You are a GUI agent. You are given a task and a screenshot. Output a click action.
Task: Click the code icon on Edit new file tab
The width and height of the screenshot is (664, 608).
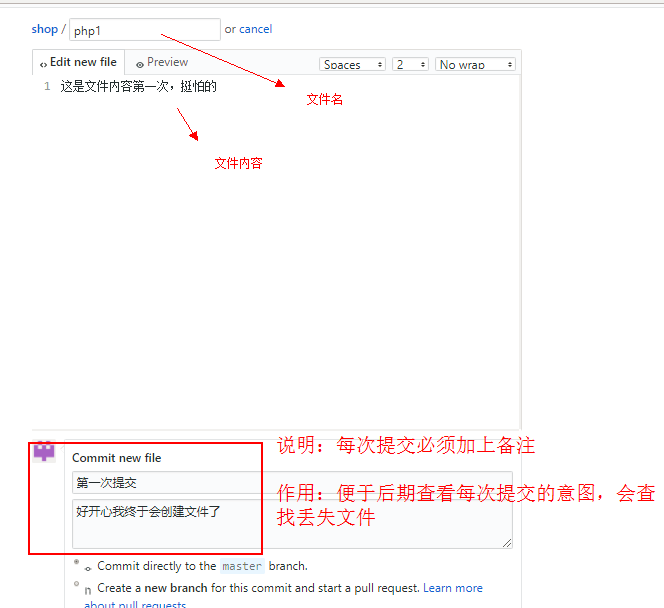tap(43, 63)
